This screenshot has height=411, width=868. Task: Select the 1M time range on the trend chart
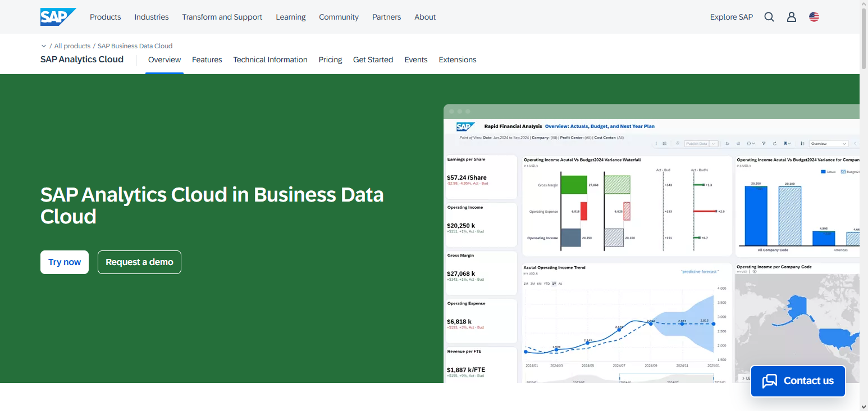526,284
